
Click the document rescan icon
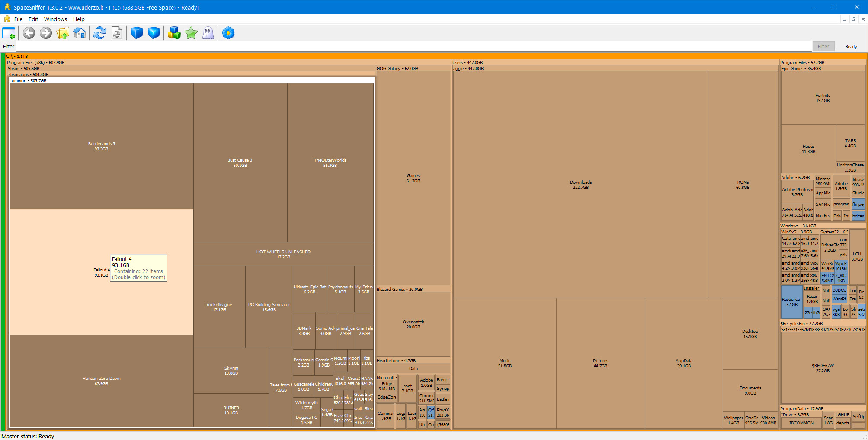pyautogui.click(x=117, y=33)
